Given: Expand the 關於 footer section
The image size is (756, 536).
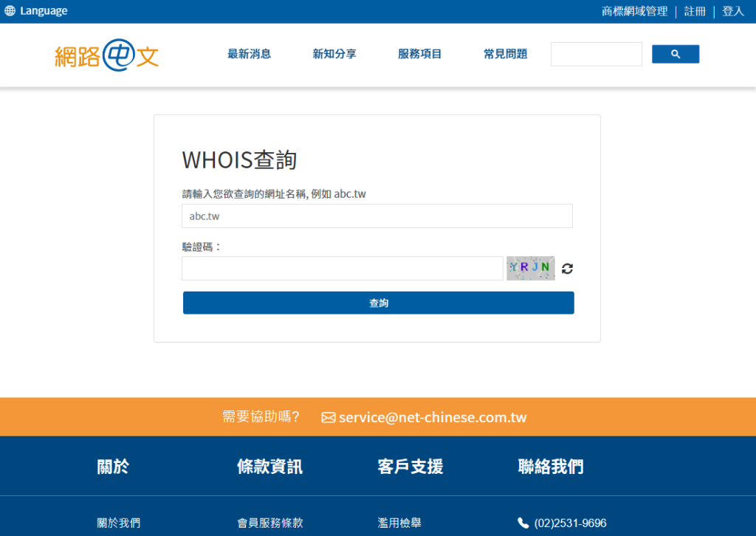Looking at the screenshot, I should 112,466.
